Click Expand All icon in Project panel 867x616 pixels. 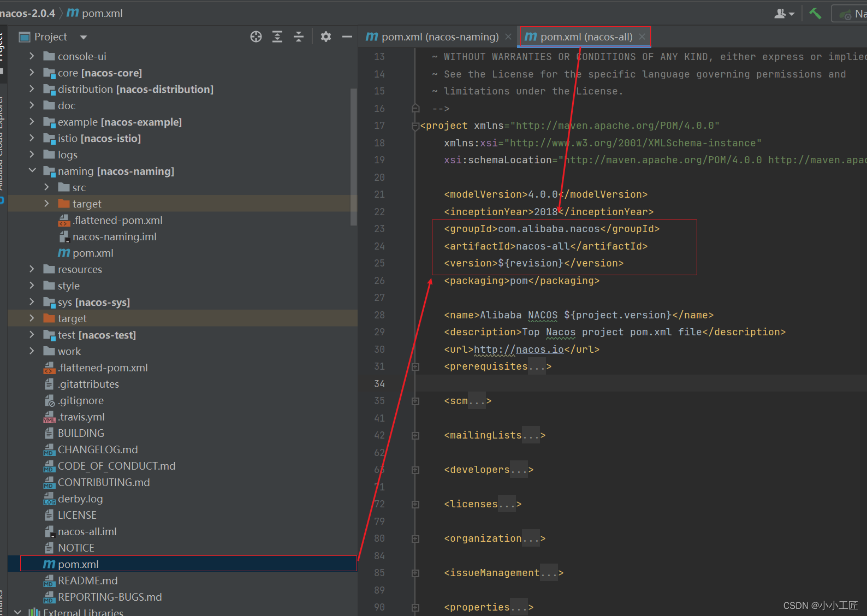click(x=277, y=37)
